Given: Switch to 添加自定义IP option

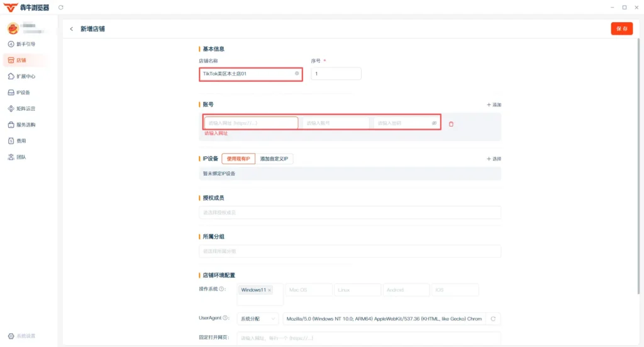Looking at the screenshot, I should pos(274,159).
